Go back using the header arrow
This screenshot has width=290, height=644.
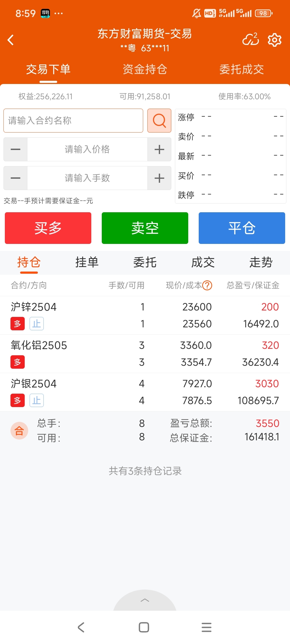pyautogui.click(x=11, y=40)
